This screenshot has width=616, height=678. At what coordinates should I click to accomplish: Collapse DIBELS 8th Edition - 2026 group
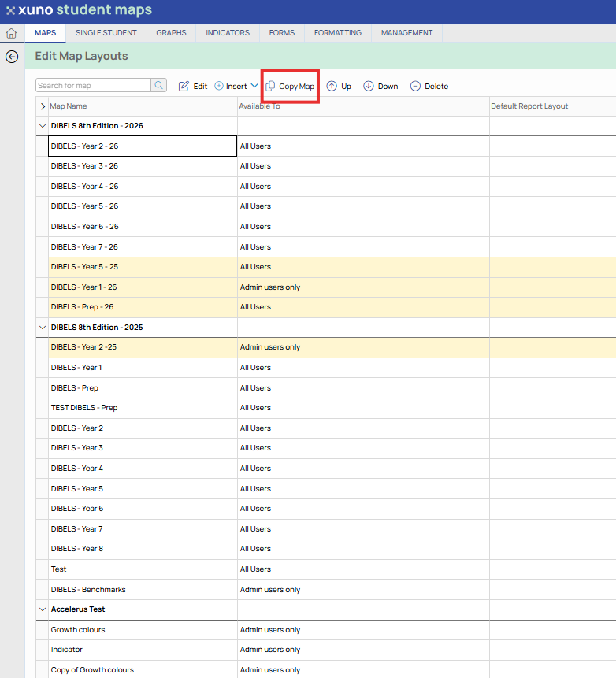[x=43, y=126]
